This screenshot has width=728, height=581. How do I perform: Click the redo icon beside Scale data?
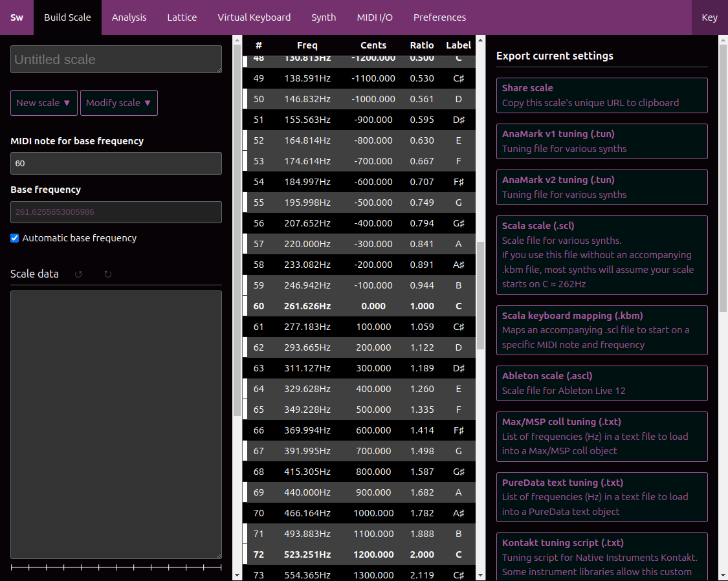coord(108,274)
